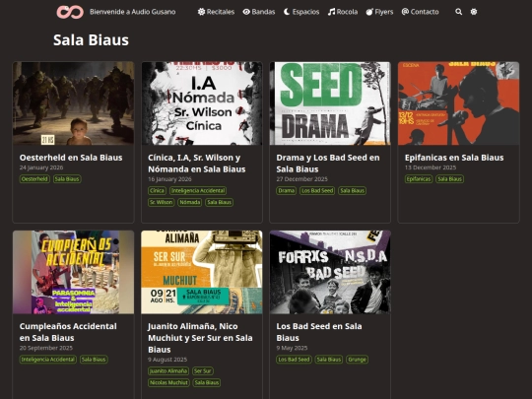532x399 pixels.
Task: Select the Sr. Wilson tag
Action: (162, 202)
